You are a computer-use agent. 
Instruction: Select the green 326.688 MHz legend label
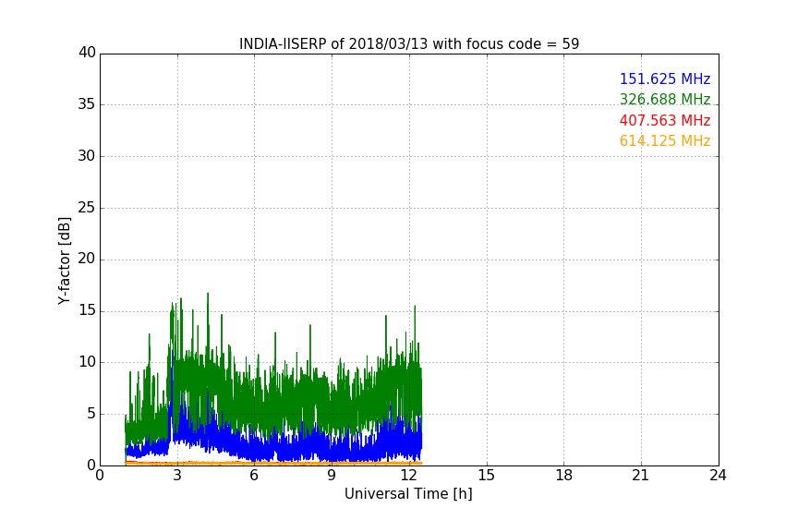[665, 99]
